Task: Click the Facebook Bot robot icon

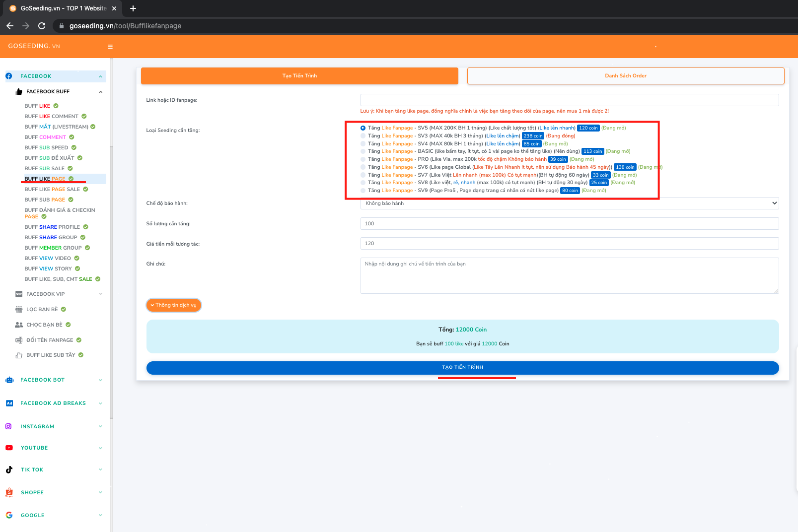Action: tap(9, 380)
